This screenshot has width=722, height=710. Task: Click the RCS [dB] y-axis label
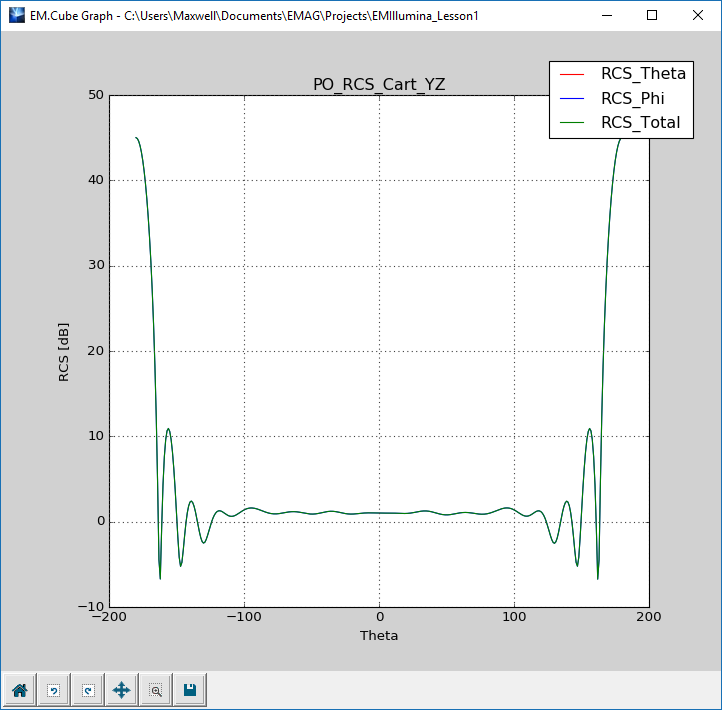tap(64, 352)
